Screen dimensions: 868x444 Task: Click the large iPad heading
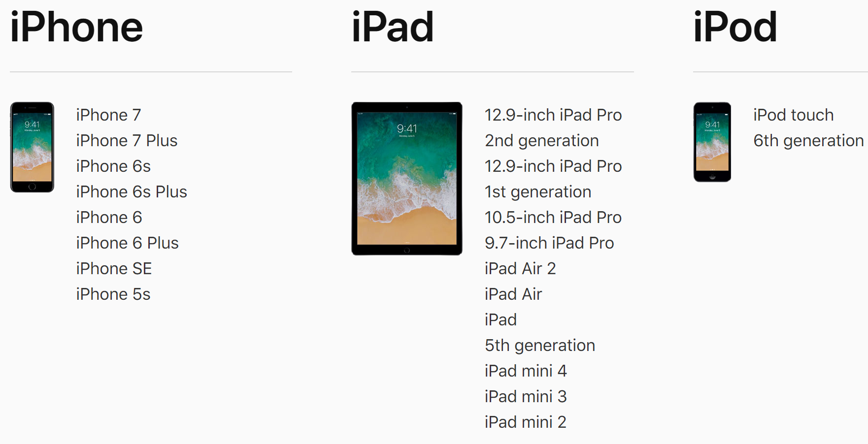[392, 28]
